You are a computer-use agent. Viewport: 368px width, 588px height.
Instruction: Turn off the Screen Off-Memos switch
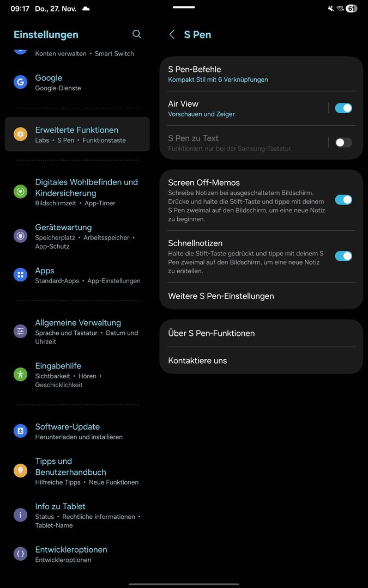point(343,200)
